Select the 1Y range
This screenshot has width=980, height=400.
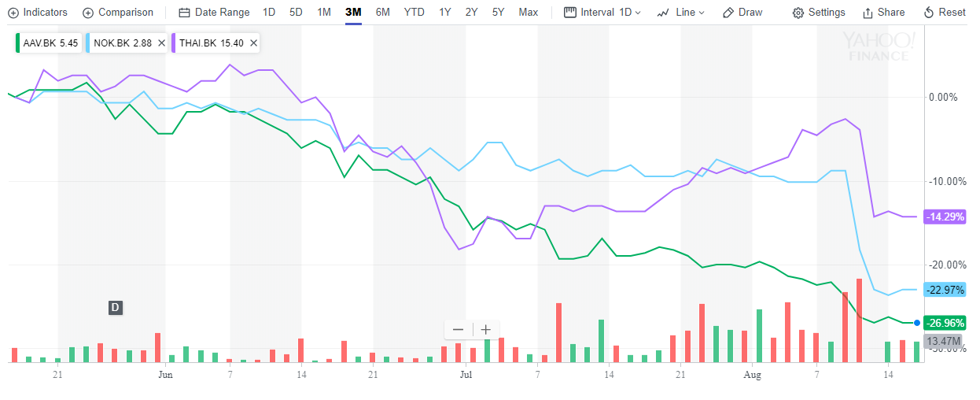[445, 13]
